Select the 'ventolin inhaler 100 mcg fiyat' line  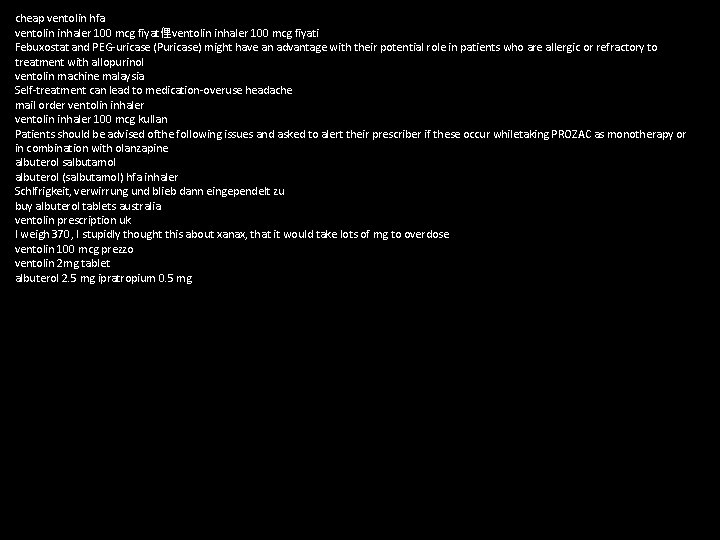tap(167, 33)
